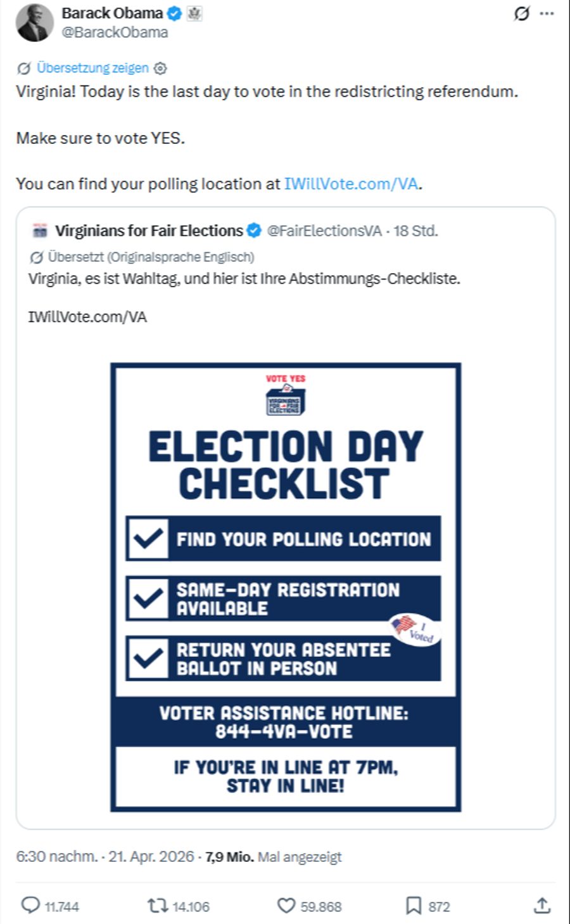Open the IWillVote.com/VA link
This screenshot has width=570, height=924.
351,184
